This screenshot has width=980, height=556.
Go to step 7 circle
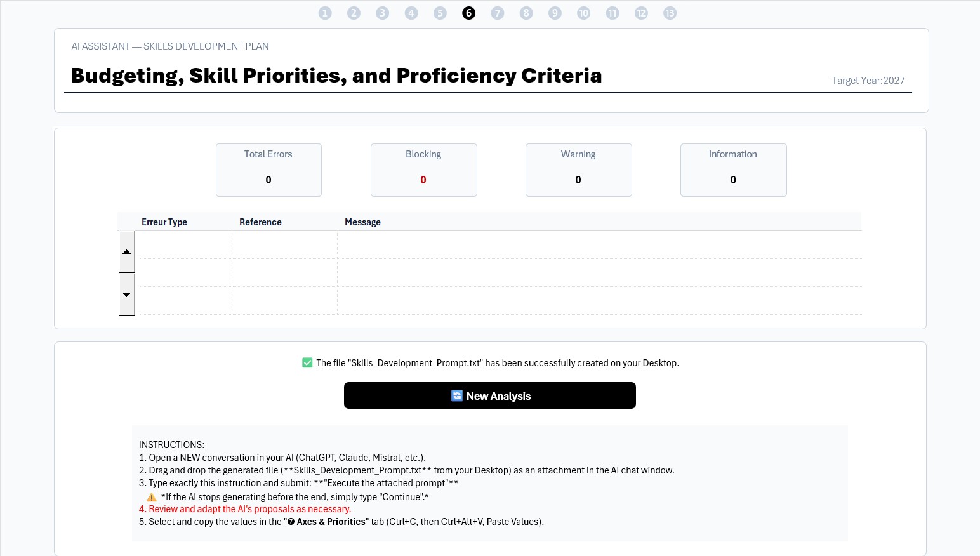(x=498, y=13)
